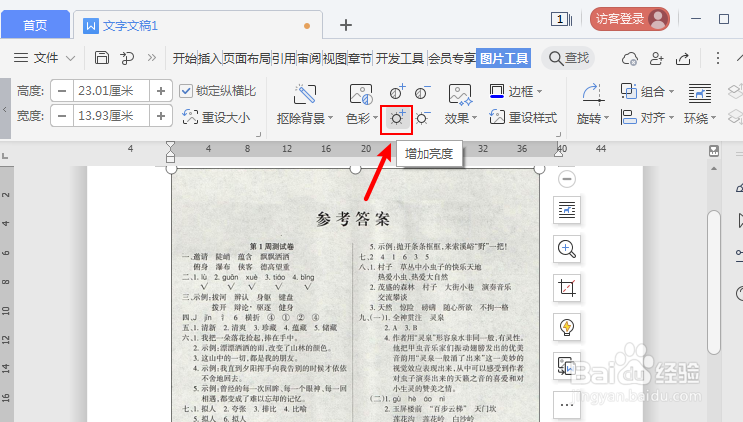Open the 开发工具 tab
Image resolution: width=743 pixels, height=422 pixels.
coord(399,58)
